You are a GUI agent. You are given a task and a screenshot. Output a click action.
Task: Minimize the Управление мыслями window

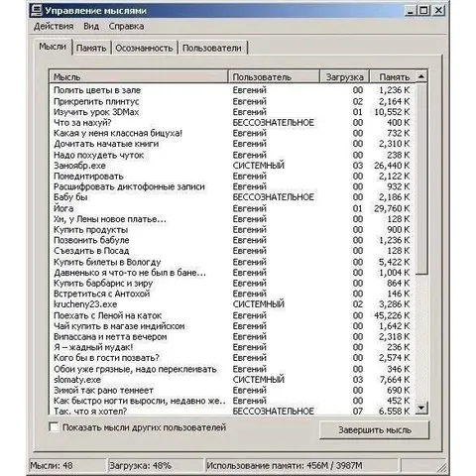tap(411, 11)
